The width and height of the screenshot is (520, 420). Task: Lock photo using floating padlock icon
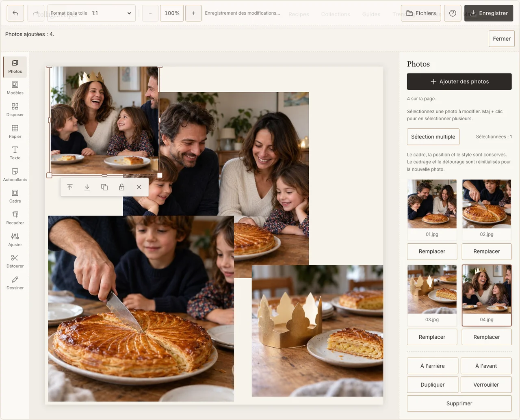pos(121,187)
